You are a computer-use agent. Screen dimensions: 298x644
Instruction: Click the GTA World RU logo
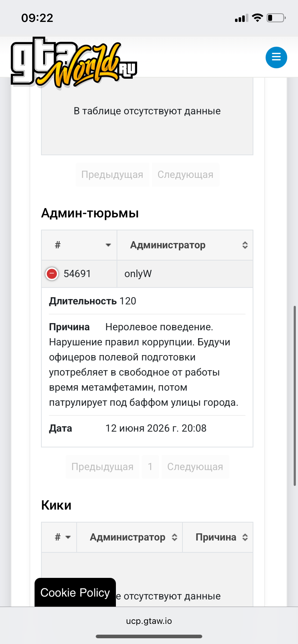pyautogui.click(x=74, y=63)
